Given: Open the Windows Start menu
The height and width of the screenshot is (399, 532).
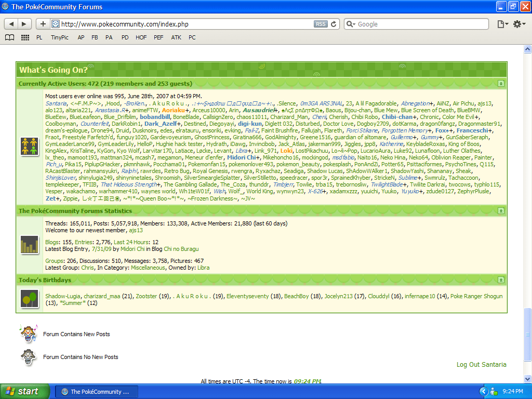Looking at the screenshot, I should click(25, 391).
